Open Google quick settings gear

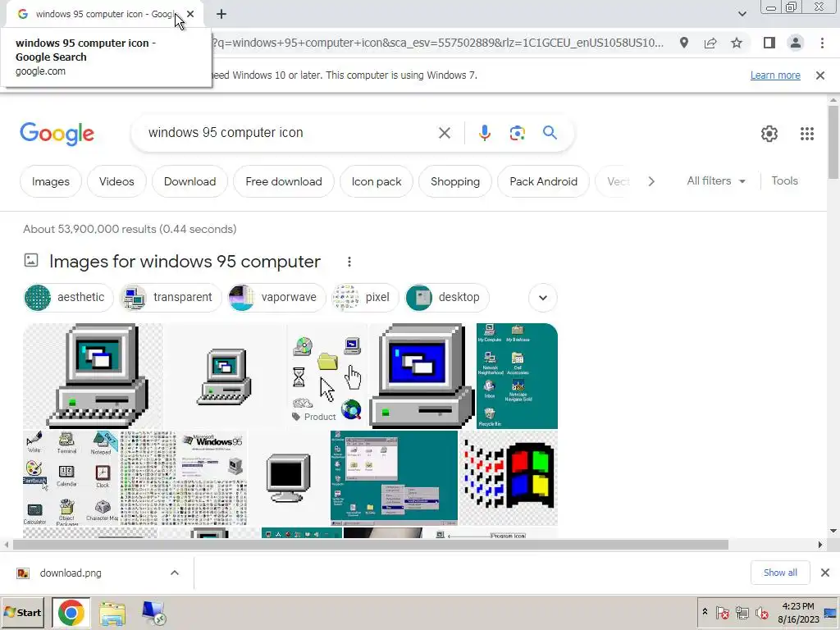pyautogui.click(x=769, y=134)
